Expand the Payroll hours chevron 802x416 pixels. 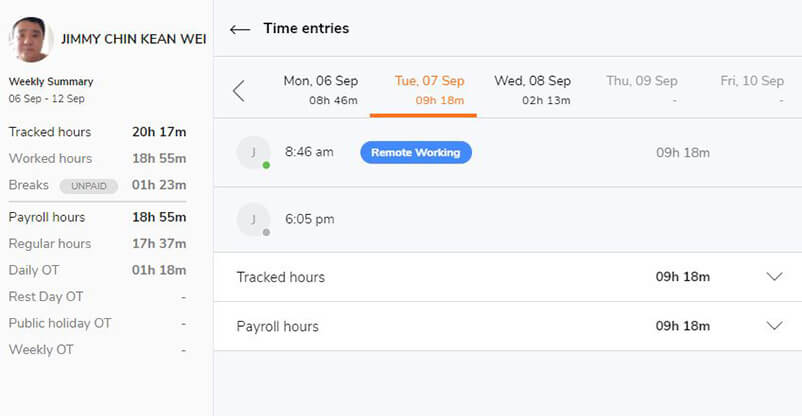click(x=774, y=326)
